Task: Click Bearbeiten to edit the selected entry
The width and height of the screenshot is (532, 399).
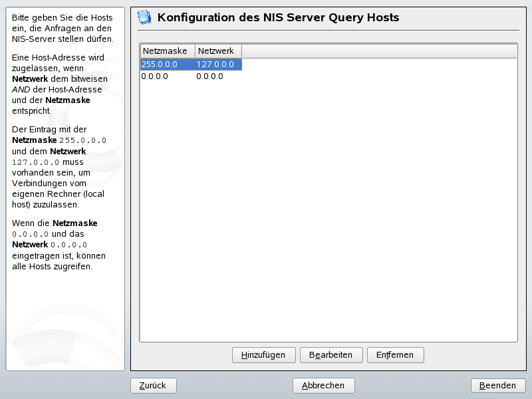Action: click(x=331, y=355)
